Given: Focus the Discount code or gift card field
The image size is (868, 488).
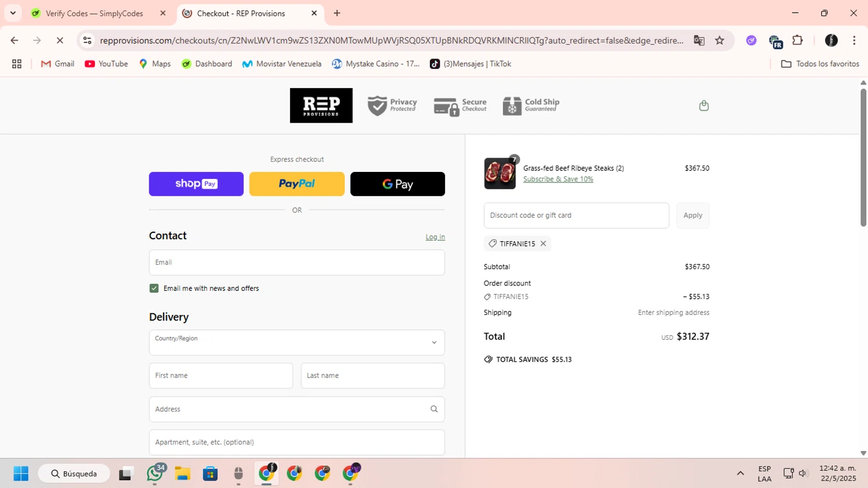Looking at the screenshot, I should click(576, 215).
